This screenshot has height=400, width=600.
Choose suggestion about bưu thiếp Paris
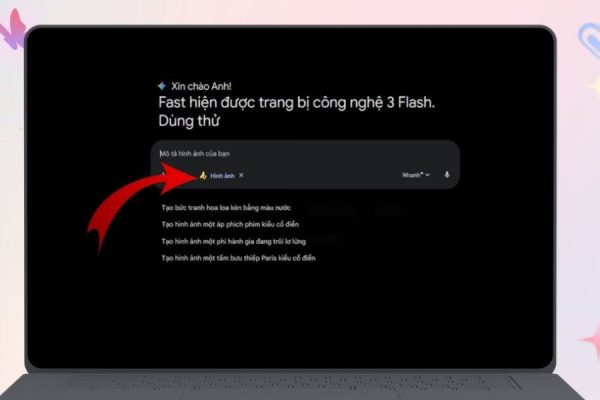[x=238, y=258]
